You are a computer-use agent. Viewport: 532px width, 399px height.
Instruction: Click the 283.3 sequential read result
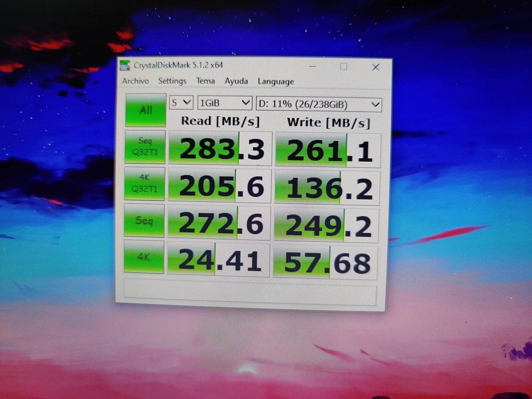[x=220, y=149]
